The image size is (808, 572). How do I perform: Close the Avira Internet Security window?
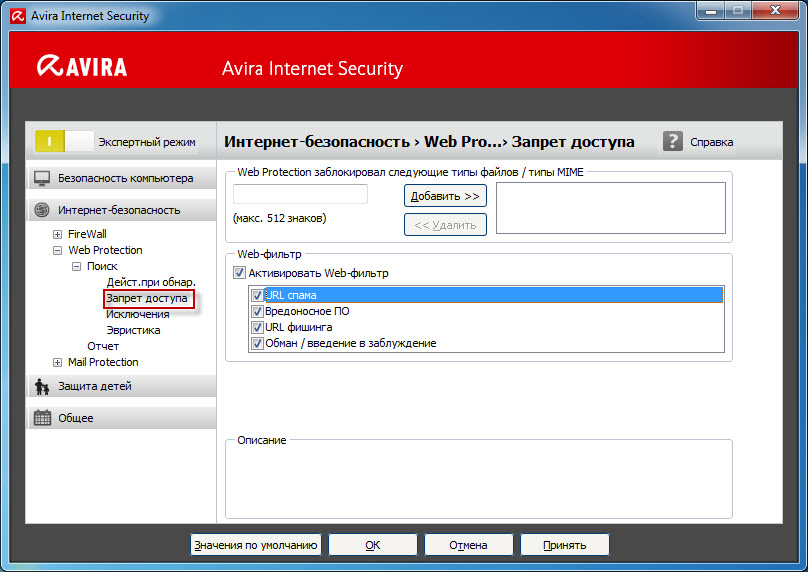point(776,10)
